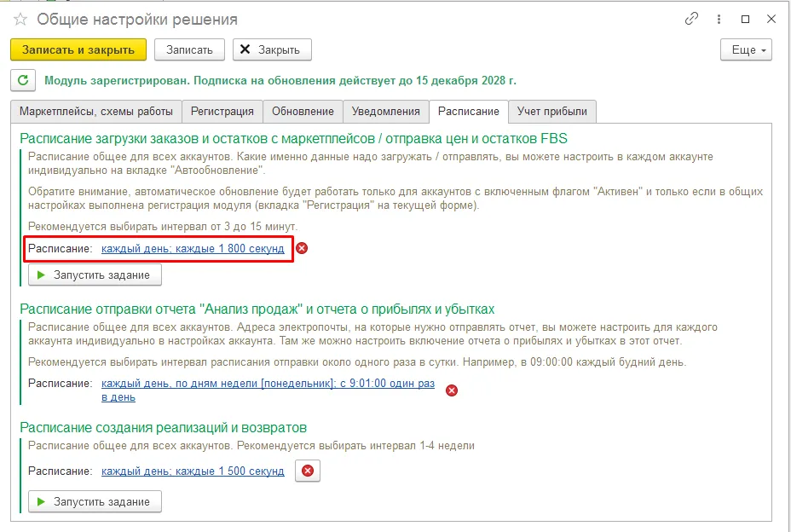Open the "Регистрация" tab
The height and width of the screenshot is (532, 791).
222,112
